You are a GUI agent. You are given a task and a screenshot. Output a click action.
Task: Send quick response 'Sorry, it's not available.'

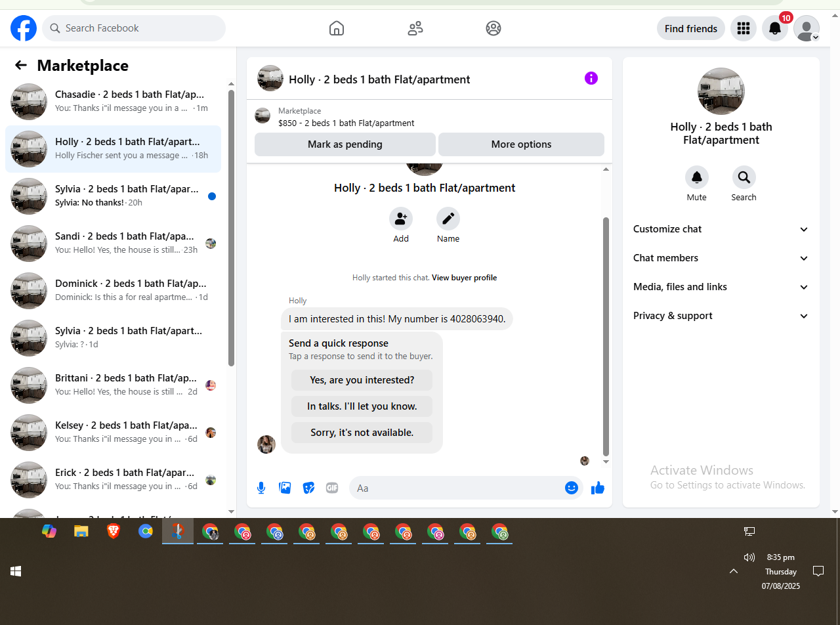coord(362,433)
